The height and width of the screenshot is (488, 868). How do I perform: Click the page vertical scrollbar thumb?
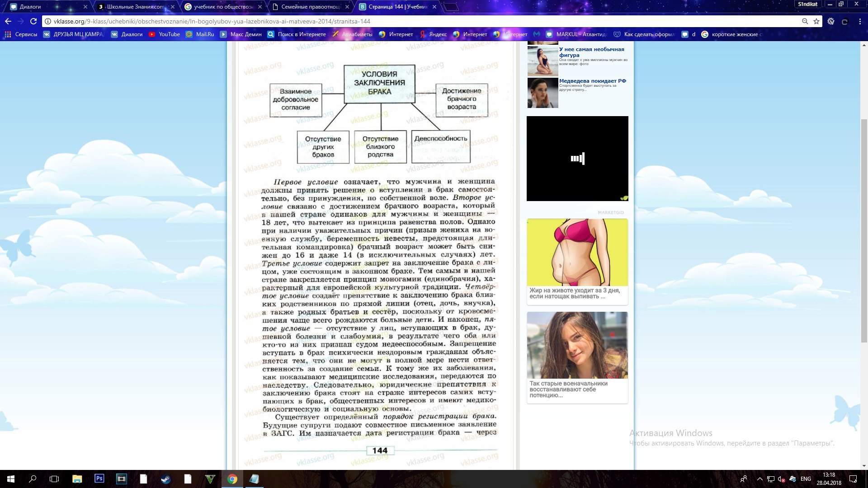864,230
